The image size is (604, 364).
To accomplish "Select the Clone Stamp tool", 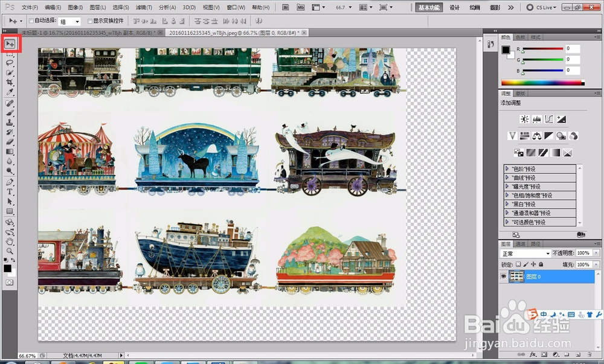I will 10,123.
